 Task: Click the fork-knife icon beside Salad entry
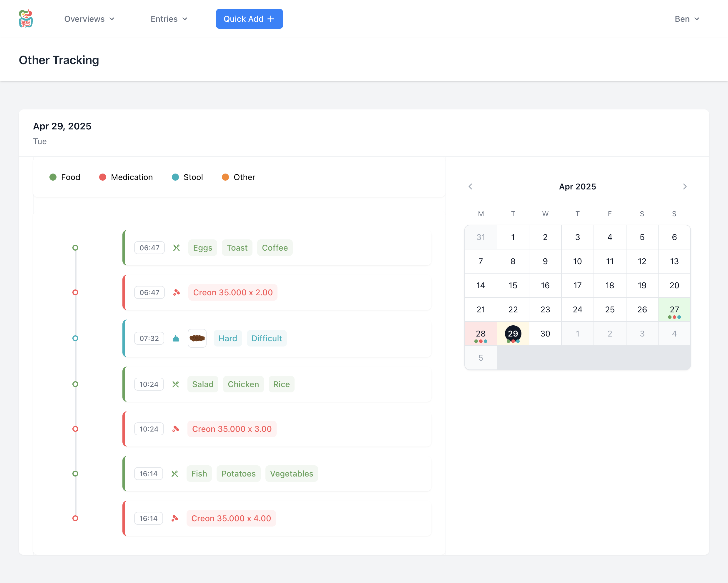[176, 384]
